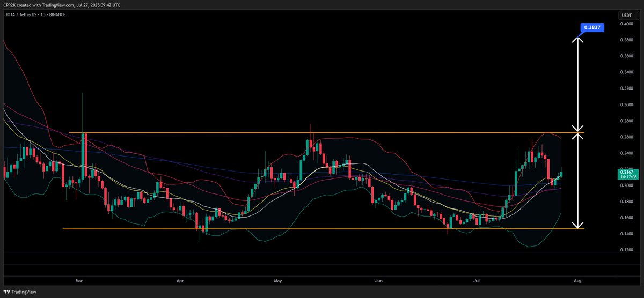Click the Jul label on time axis
644x298 pixels.
point(477,280)
